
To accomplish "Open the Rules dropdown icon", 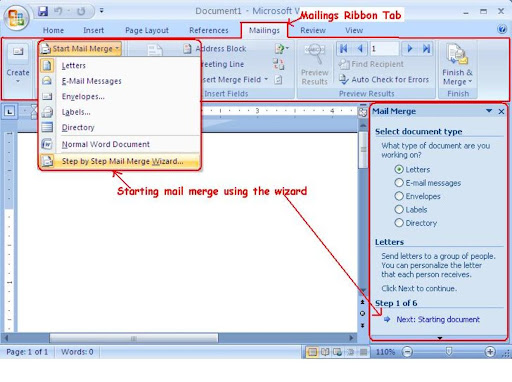I will click(282, 49).
